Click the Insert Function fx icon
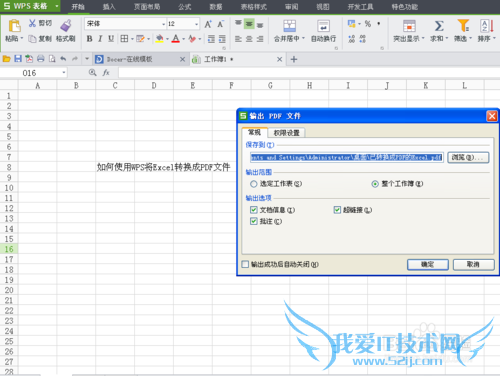Screen dimensions: 500x376 (106, 73)
